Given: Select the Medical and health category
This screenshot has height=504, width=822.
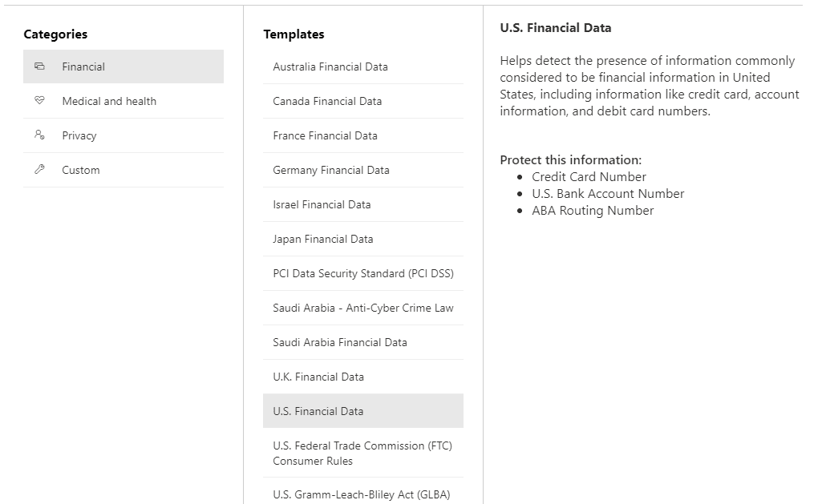Looking at the screenshot, I should tap(124, 101).
